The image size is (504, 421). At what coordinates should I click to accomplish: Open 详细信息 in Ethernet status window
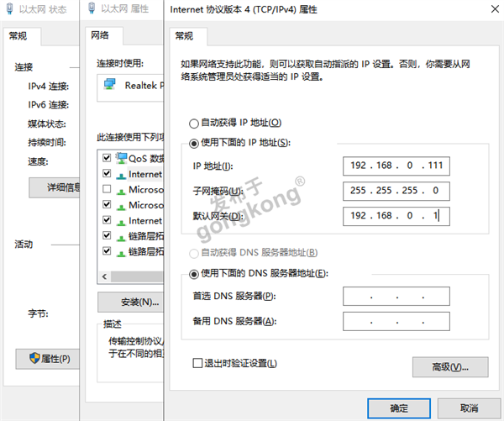[x=55, y=187]
